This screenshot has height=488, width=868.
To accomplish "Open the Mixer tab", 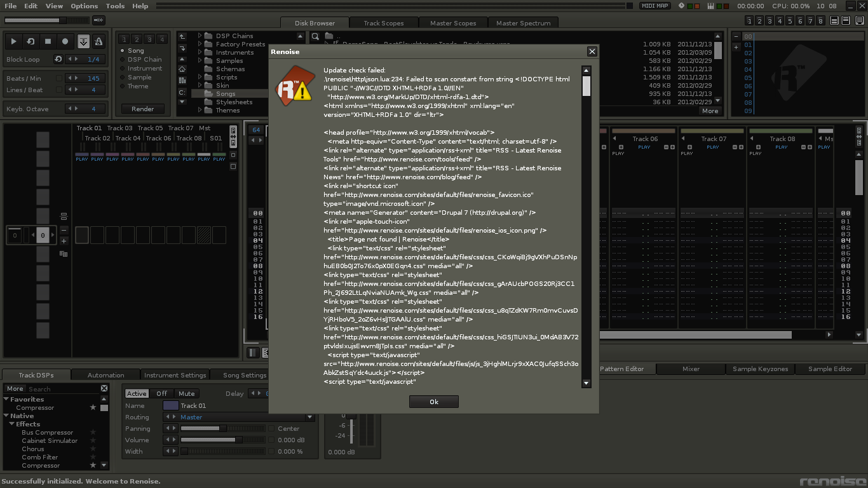I will [691, 369].
